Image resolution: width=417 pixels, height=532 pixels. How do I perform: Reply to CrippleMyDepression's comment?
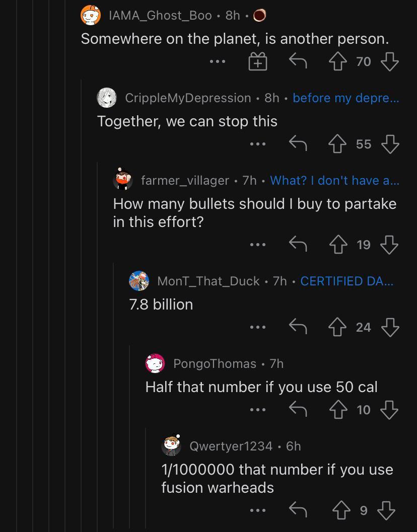[299, 143]
